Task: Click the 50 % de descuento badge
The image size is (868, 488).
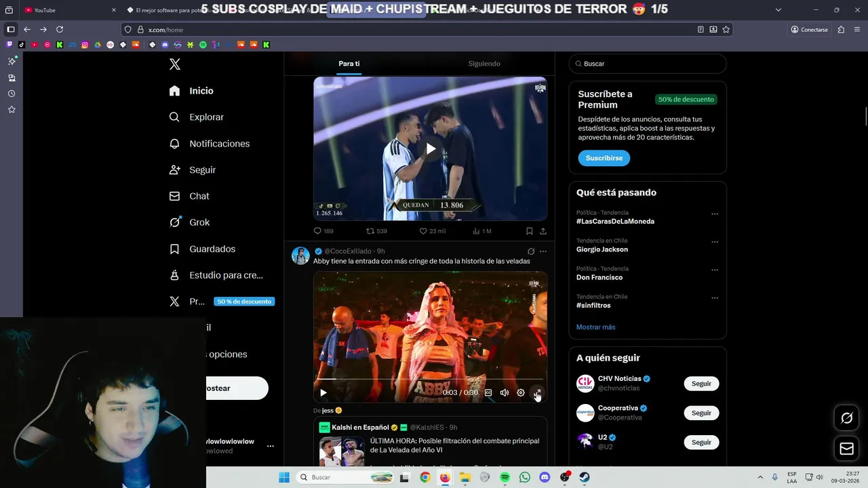Action: tap(244, 302)
